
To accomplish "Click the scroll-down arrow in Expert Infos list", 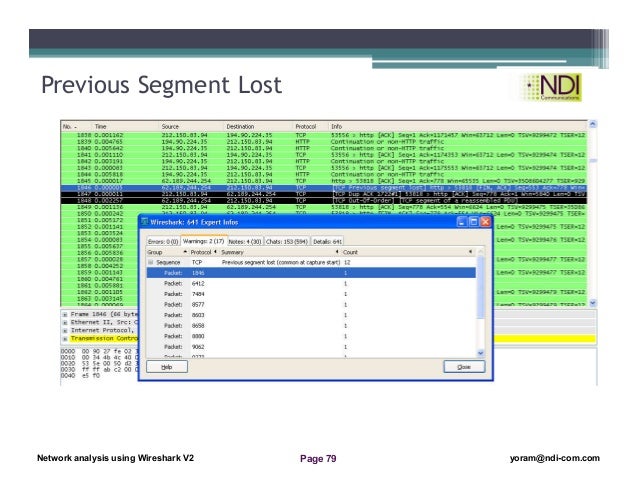I will pos(480,353).
